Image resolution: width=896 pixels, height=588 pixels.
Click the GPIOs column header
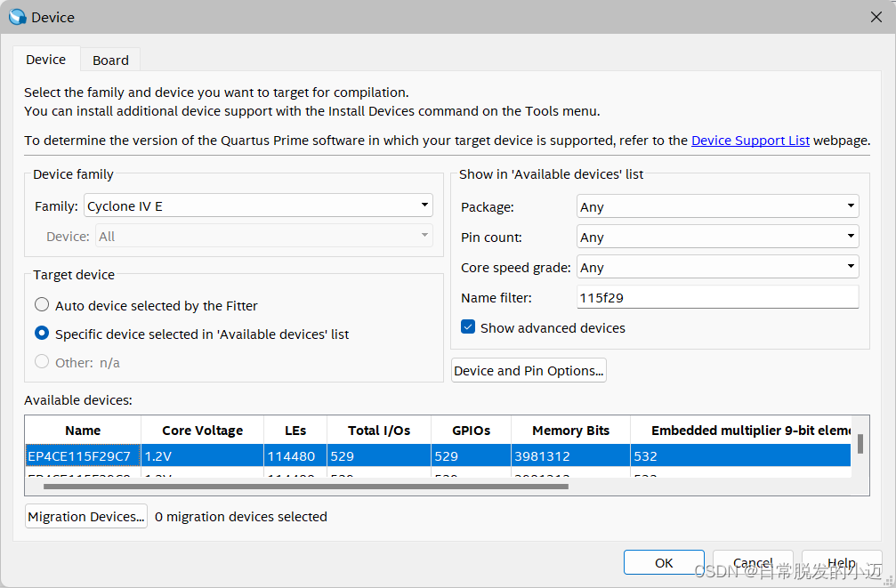471,431
